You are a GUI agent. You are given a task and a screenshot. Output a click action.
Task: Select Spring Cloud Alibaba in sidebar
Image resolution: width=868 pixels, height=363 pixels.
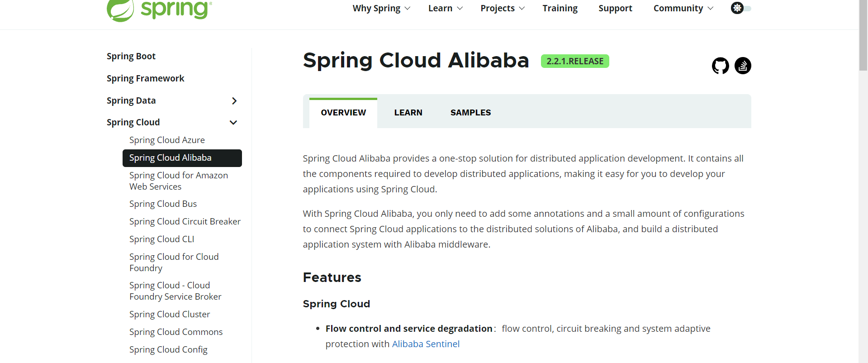pyautogui.click(x=182, y=158)
